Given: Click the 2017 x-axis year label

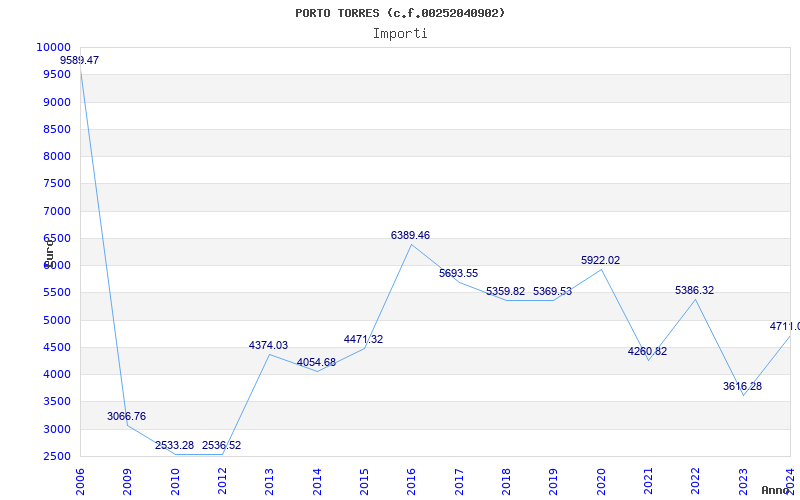Looking at the screenshot, I should pyautogui.click(x=459, y=482).
